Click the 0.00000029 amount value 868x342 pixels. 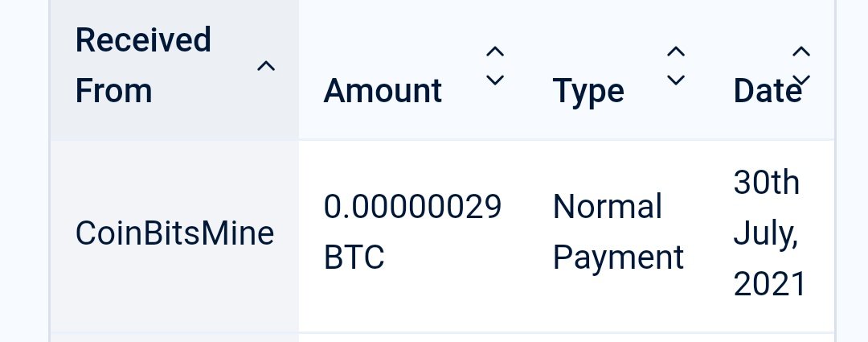[412, 208]
